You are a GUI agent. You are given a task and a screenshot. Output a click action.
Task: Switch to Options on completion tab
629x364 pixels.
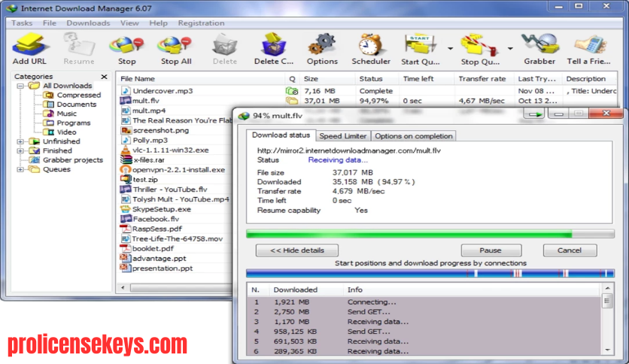pos(414,136)
